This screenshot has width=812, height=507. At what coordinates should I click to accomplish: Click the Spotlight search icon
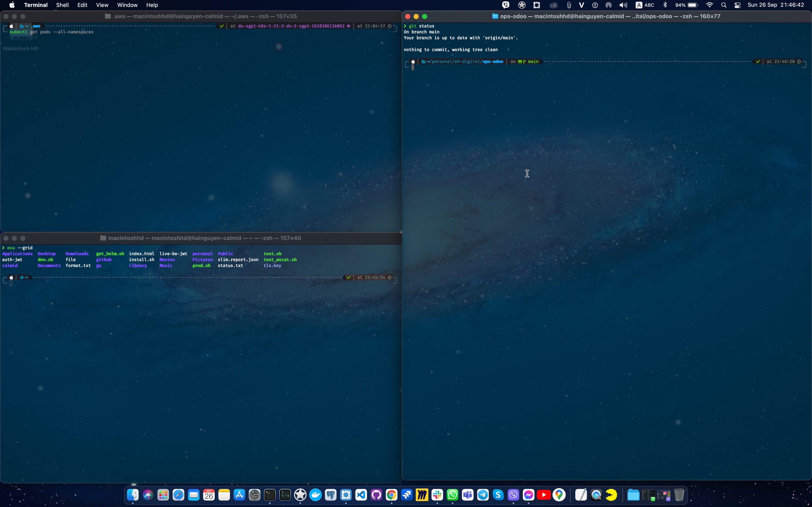(x=723, y=5)
